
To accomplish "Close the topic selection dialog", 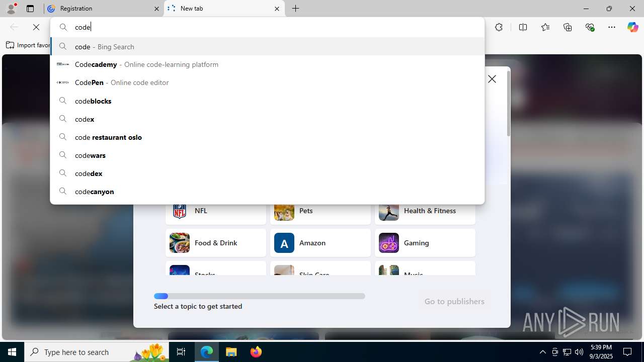I will pos(492,79).
